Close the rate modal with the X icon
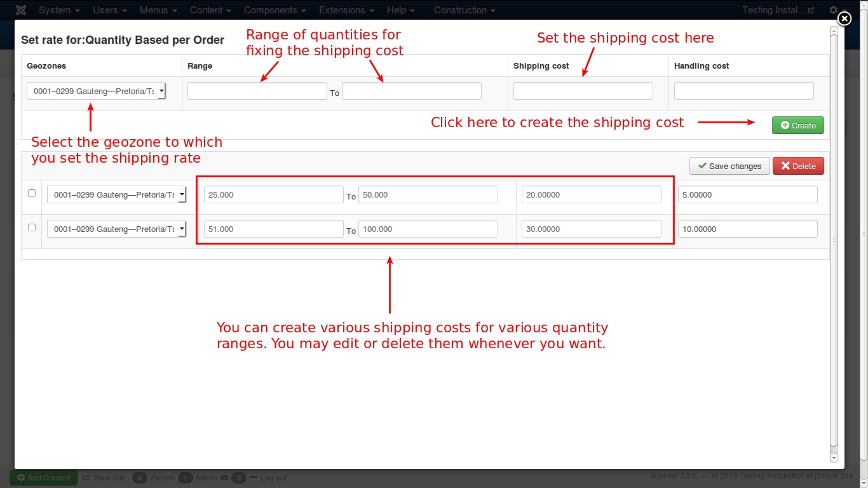Screen dimensions: 868x488 (x=844, y=18)
